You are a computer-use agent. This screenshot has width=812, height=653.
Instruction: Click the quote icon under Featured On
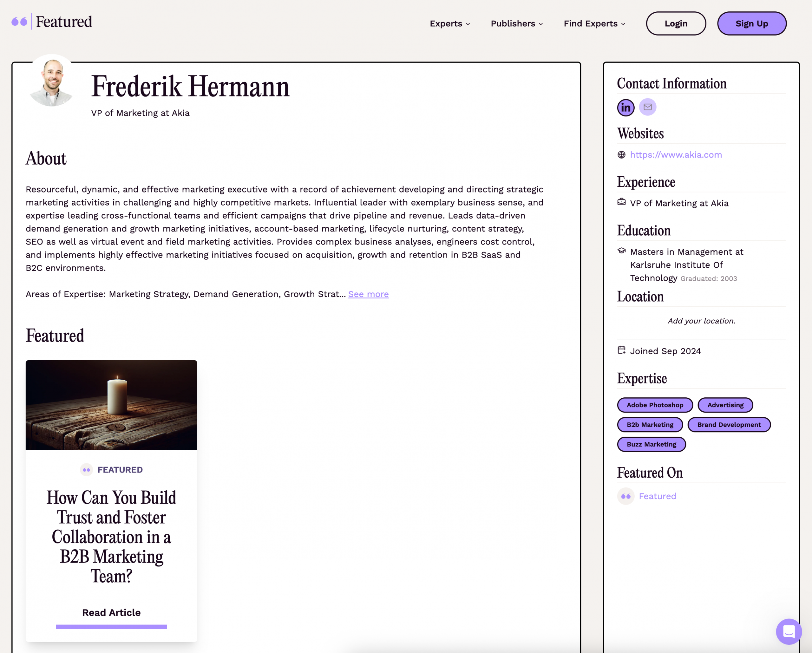pyautogui.click(x=625, y=496)
